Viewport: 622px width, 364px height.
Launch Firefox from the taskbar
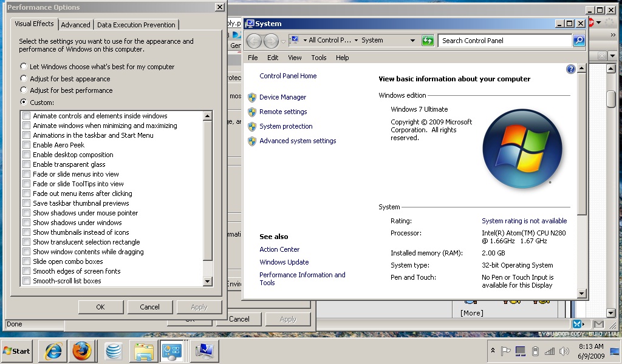click(x=82, y=351)
